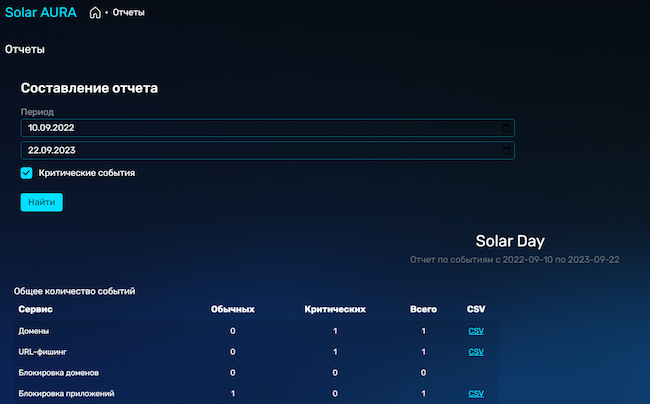The image size is (650, 404).
Task: Focus the end date field 22.09.2023
Action: coord(268,150)
